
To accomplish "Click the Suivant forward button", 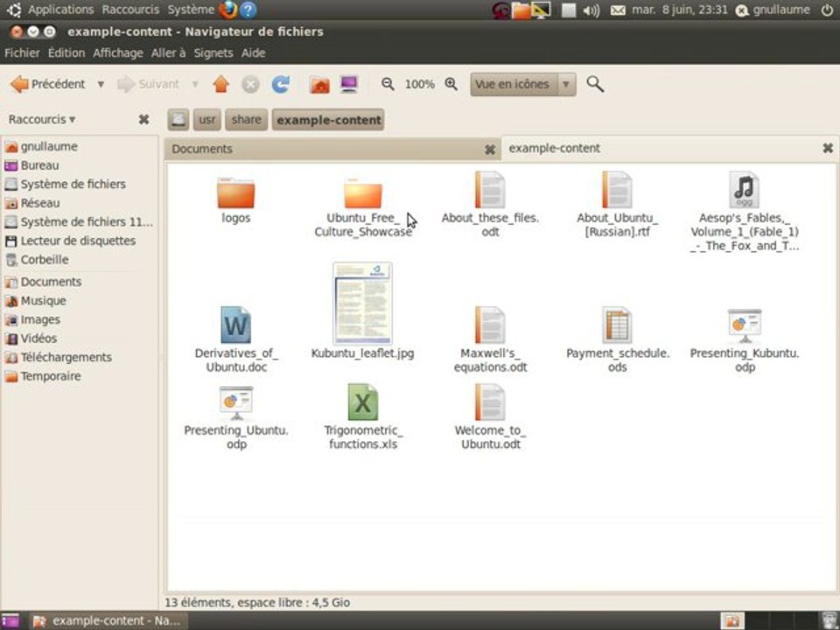I will coord(148,84).
